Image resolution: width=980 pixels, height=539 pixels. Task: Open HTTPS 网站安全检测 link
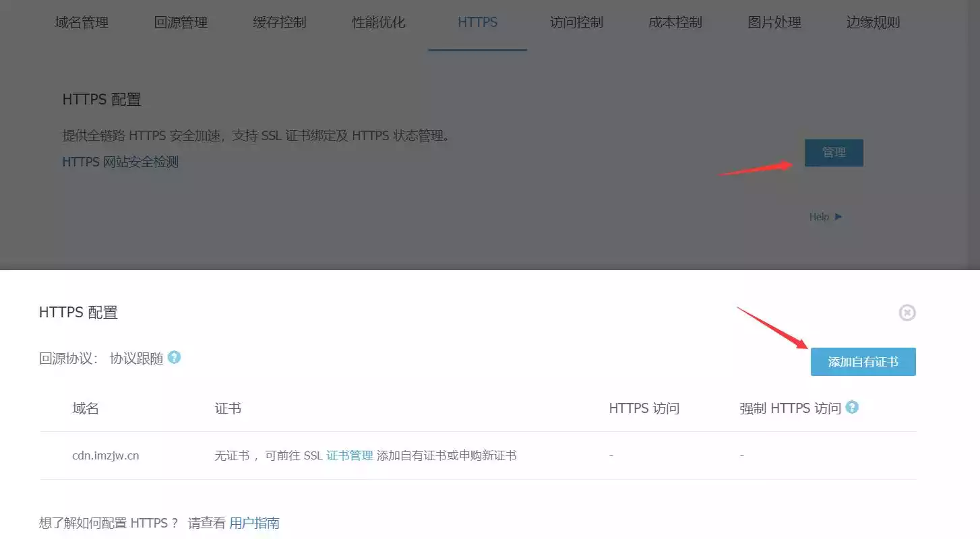pyautogui.click(x=121, y=162)
